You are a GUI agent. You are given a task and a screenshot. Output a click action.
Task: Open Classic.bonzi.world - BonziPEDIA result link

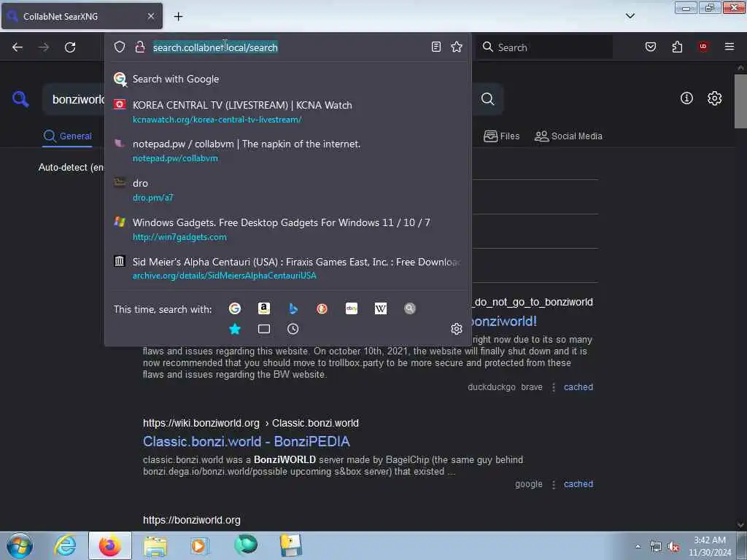(247, 441)
